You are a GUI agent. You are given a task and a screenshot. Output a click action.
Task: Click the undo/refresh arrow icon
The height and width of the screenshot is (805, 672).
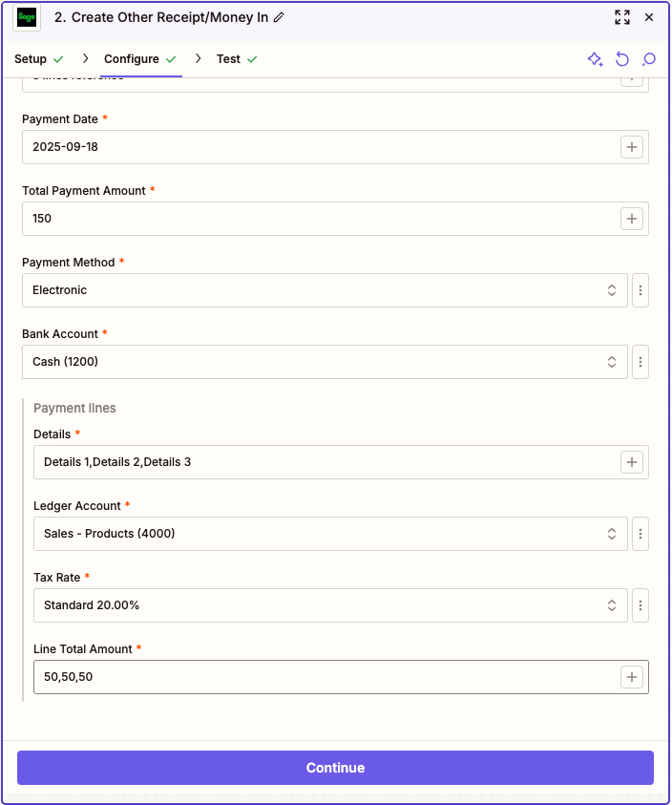(x=622, y=59)
